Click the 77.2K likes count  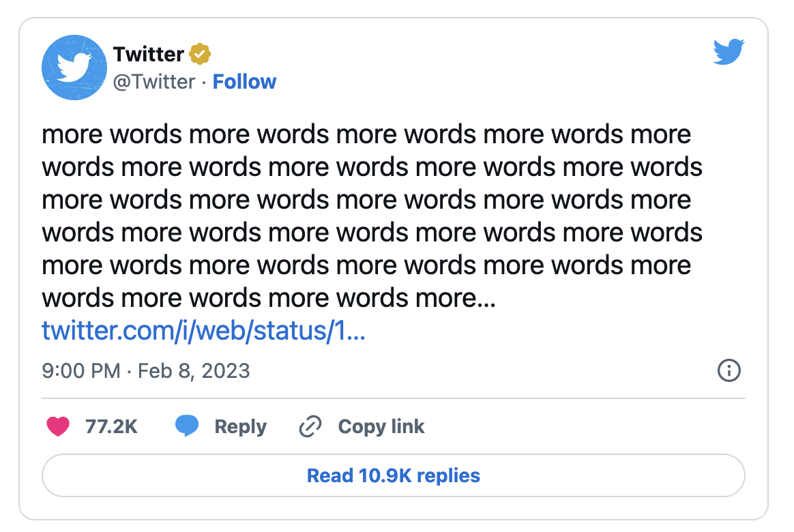coord(112,427)
